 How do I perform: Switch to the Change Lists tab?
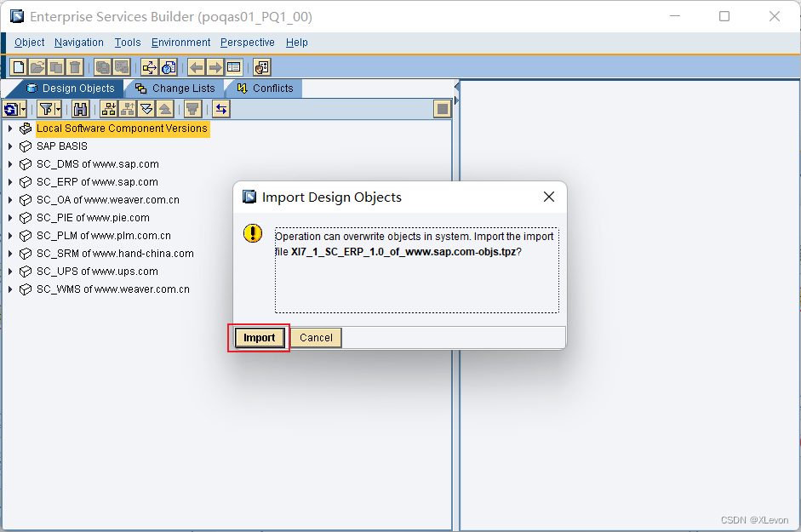point(175,89)
